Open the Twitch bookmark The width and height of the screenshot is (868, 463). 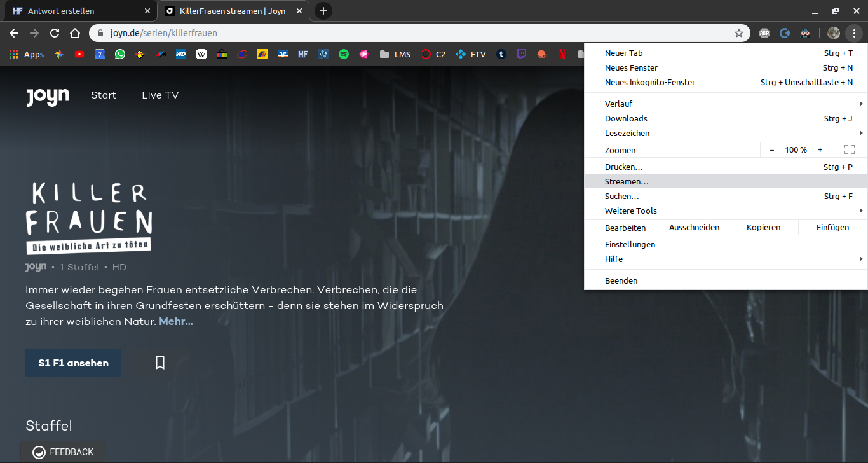point(522,55)
